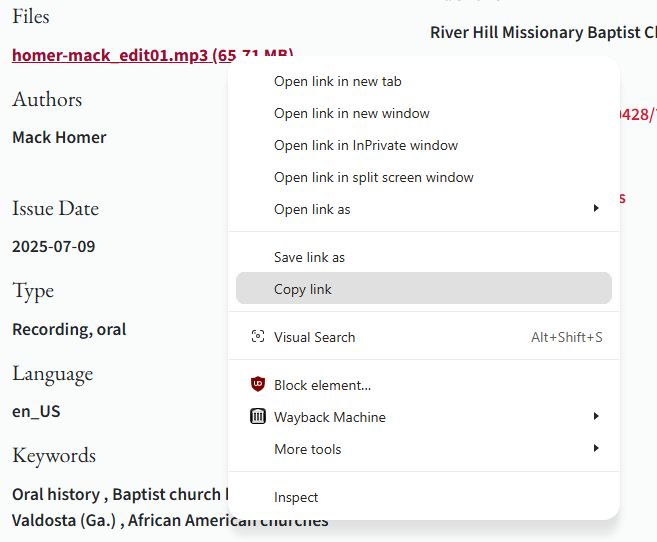The height and width of the screenshot is (542, 657).
Task: Expand the Wayback Machine submenu arrow
Action: coord(596,416)
